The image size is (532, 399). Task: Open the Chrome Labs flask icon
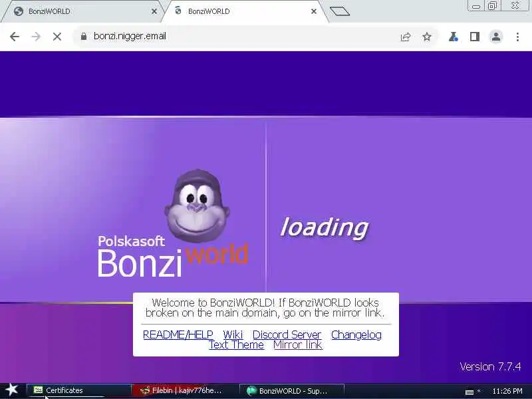(454, 37)
